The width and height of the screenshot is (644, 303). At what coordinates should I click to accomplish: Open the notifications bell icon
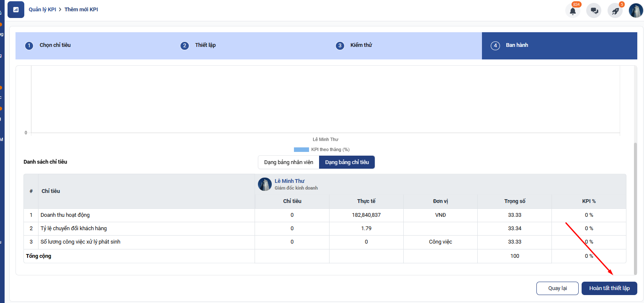tap(572, 11)
